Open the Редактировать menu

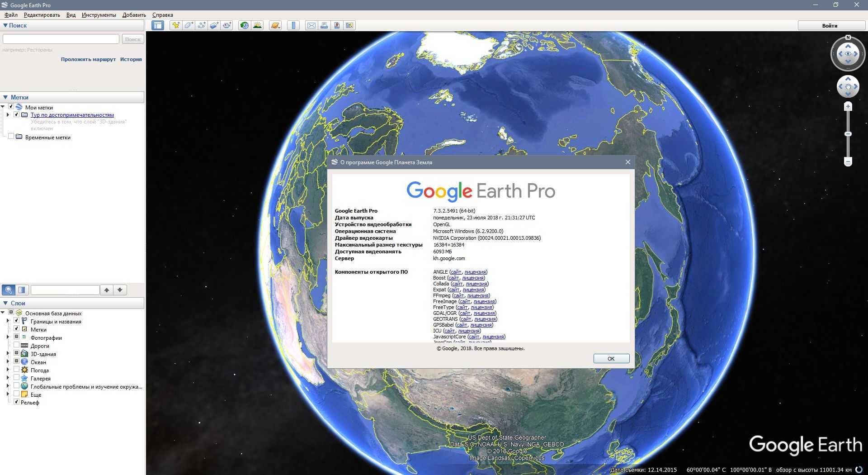coord(42,15)
